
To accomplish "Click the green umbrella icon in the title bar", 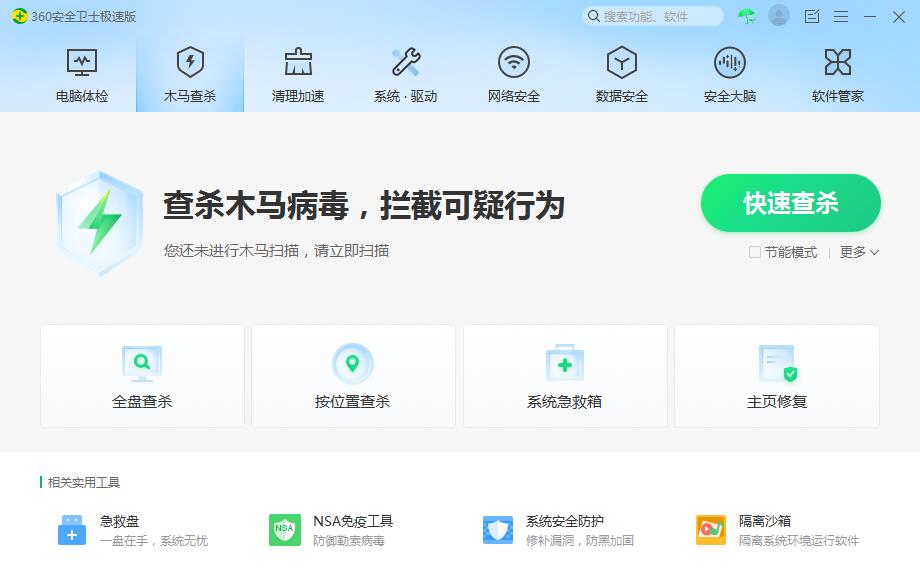I will [747, 16].
